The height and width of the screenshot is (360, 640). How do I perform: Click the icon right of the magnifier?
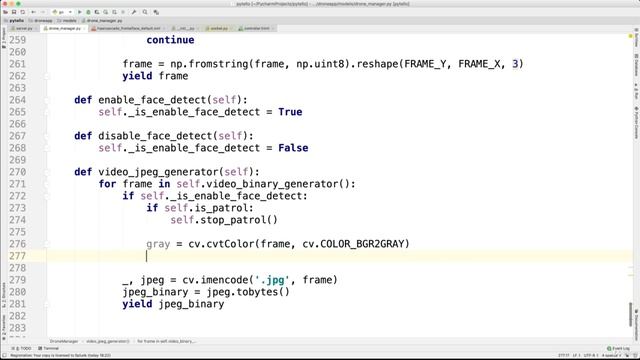pyautogui.click(x=156, y=12)
